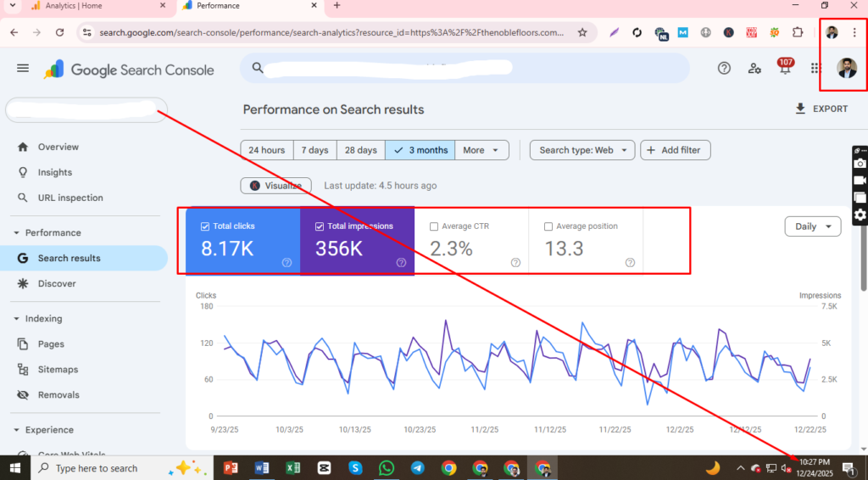Select the 28 days date range

point(361,150)
